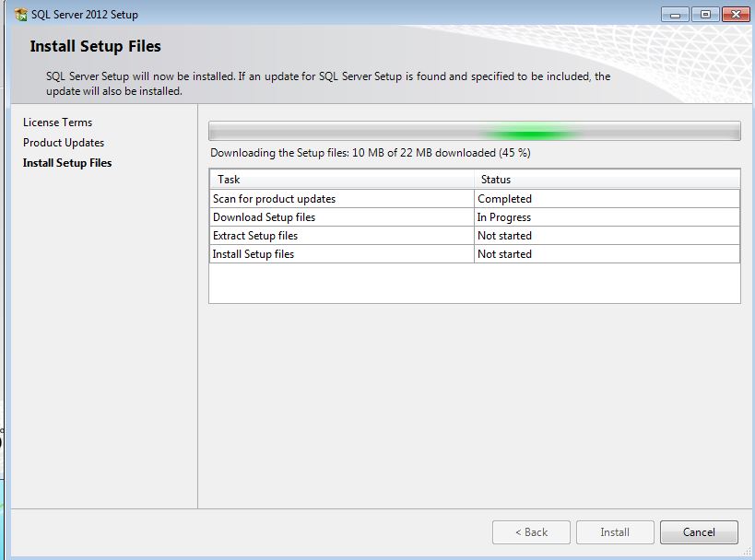
Task: Click the 'Install Setup Files' page heading
Action: click(95, 46)
